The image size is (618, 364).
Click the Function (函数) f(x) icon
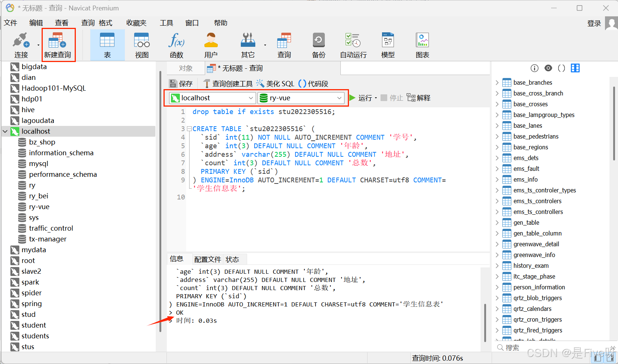(177, 41)
